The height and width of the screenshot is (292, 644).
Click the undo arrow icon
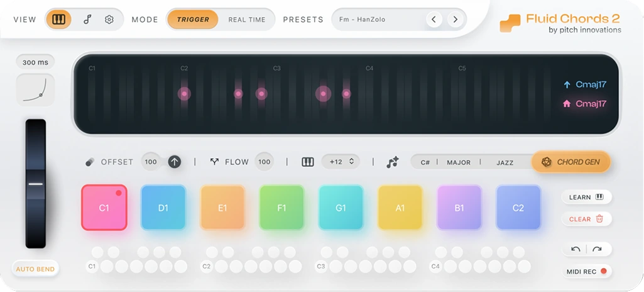576,249
